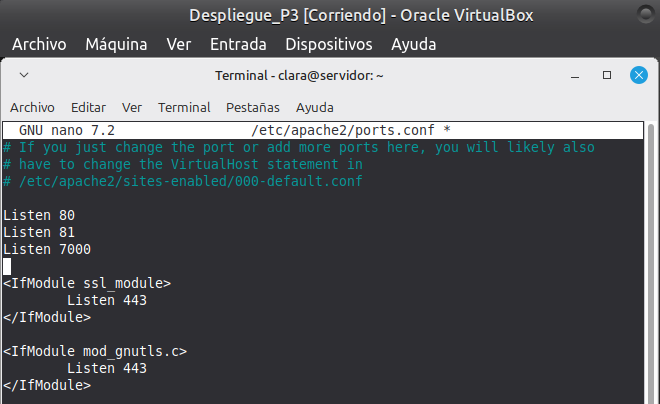Click the 'Listen 7000' line in the editor
The height and width of the screenshot is (404, 660).
[x=47, y=249]
